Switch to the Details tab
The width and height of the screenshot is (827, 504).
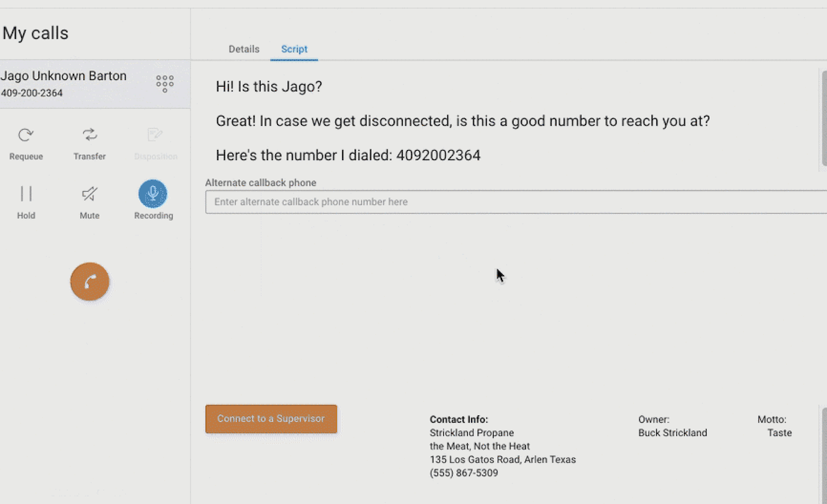coord(244,49)
